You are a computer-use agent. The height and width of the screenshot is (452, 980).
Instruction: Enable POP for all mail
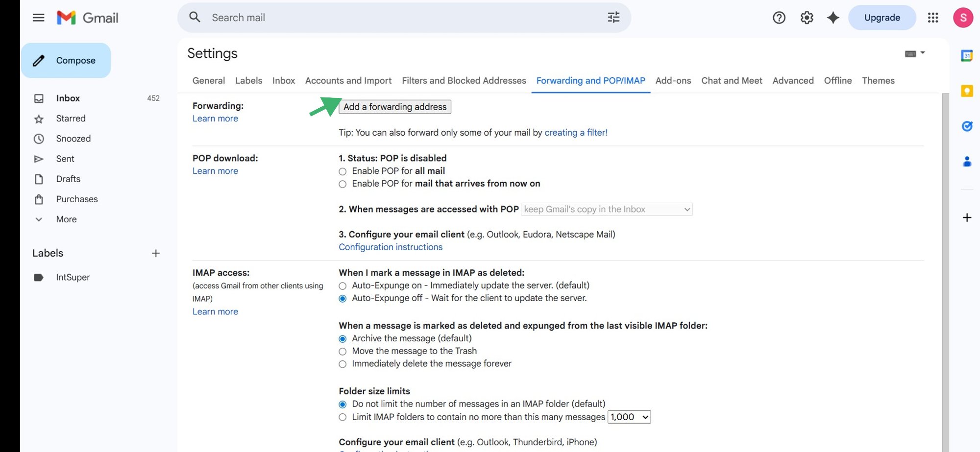(x=342, y=171)
